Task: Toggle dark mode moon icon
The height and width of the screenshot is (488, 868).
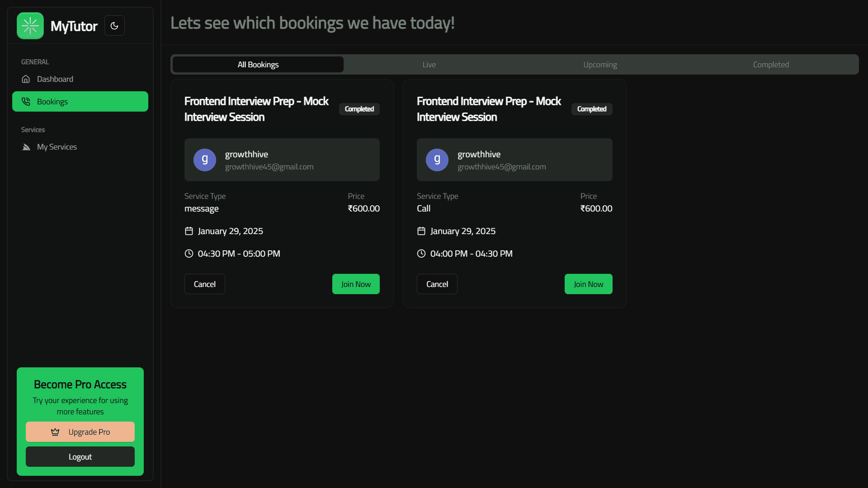Action: coord(114,26)
